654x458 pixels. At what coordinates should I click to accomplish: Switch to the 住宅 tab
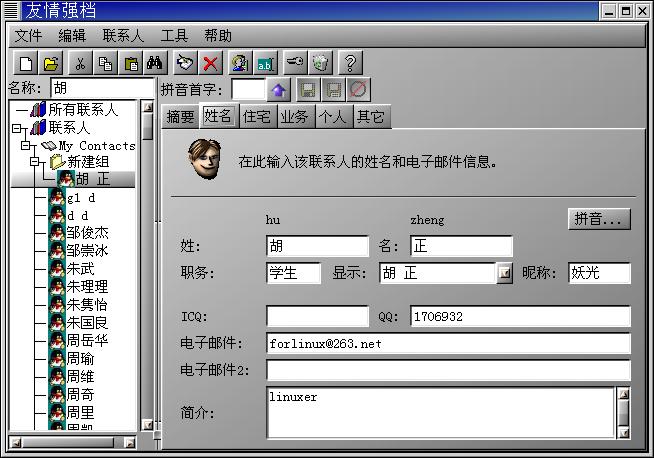point(257,117)
